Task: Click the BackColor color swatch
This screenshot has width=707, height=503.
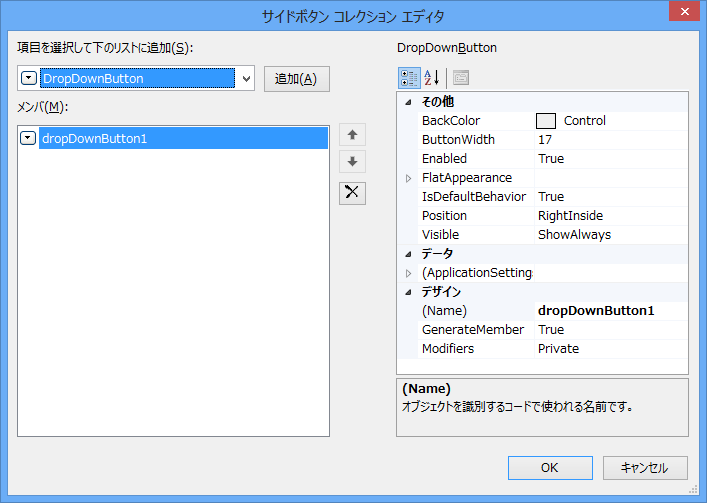Action: coord(546,121)
